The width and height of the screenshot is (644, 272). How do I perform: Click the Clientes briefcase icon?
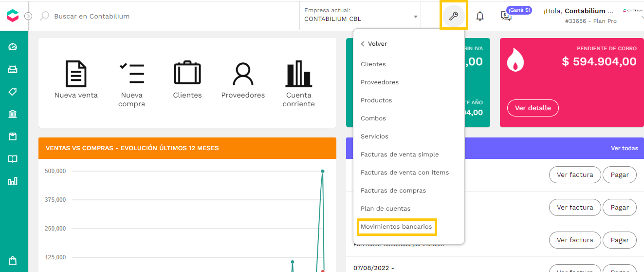(187, 74)
